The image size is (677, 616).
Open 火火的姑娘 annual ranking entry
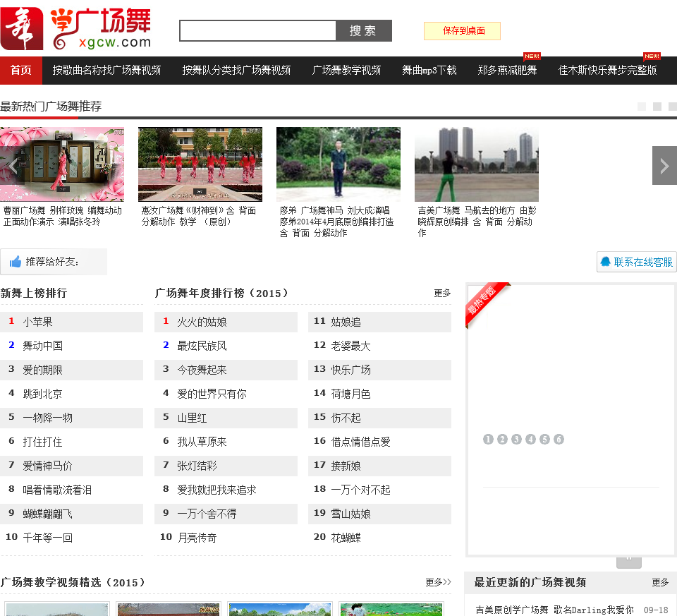(x=202, y=322)
